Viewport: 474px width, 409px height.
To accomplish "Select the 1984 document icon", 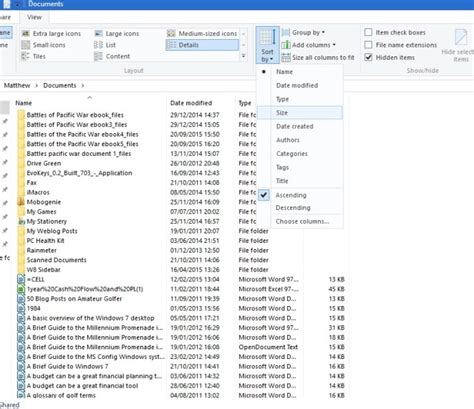I will click(21, 308).
